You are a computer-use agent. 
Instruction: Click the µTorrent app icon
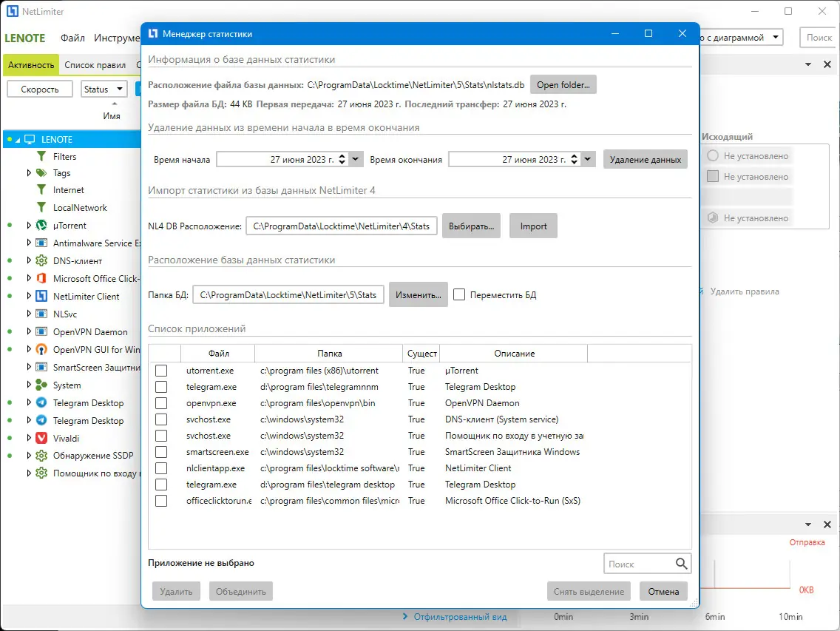[x=41, y=225]
